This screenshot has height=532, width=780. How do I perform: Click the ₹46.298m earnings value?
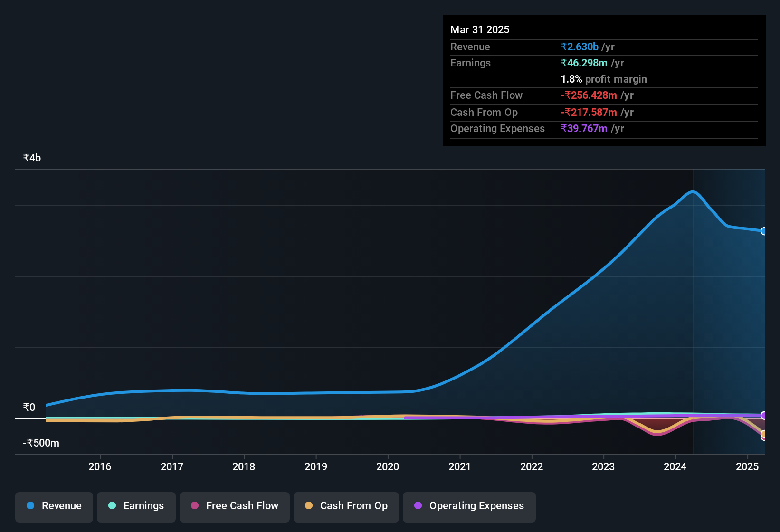584,63
